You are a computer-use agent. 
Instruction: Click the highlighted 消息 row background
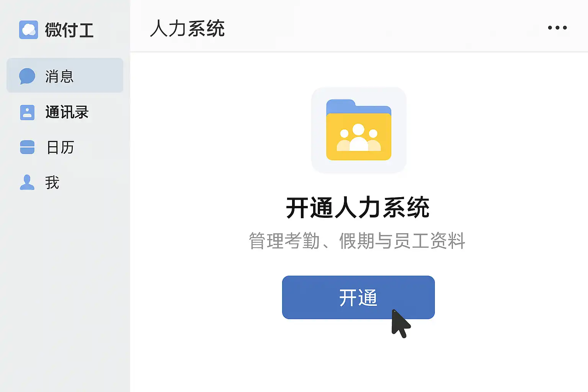pyautogui.click(x=65, y=75)
